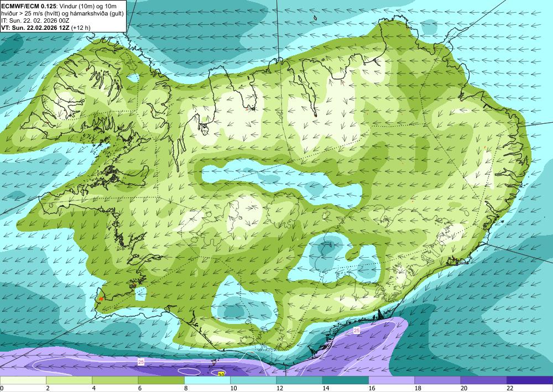
Task: Click the legend scale value 14
Action: (x=326, y=388)
